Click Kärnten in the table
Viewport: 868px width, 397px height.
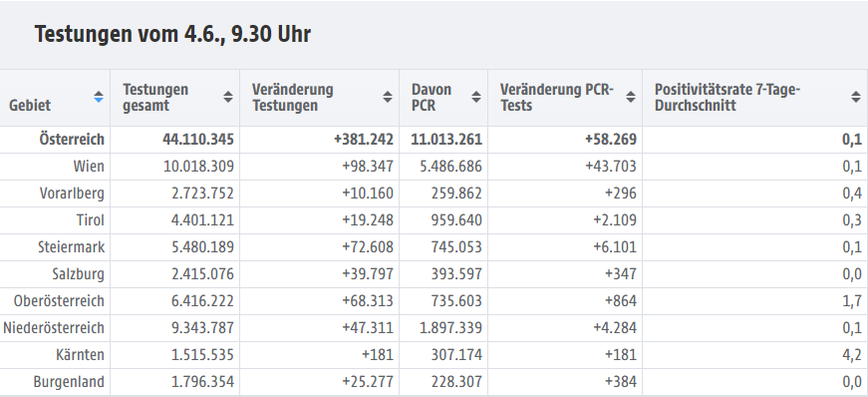(x=80, y=355)
